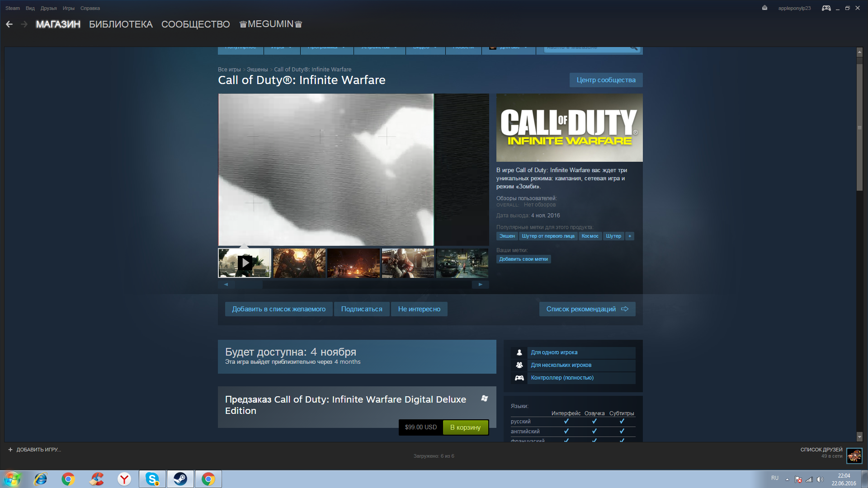Click the plus icon beside ДОБАВИТЬ ИГРУ
The height and width of the screenshot is (488, 868).
[10, 450]
